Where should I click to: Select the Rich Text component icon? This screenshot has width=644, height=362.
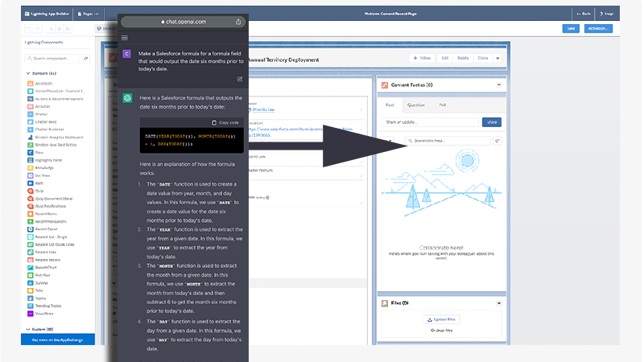coord(30,275)
